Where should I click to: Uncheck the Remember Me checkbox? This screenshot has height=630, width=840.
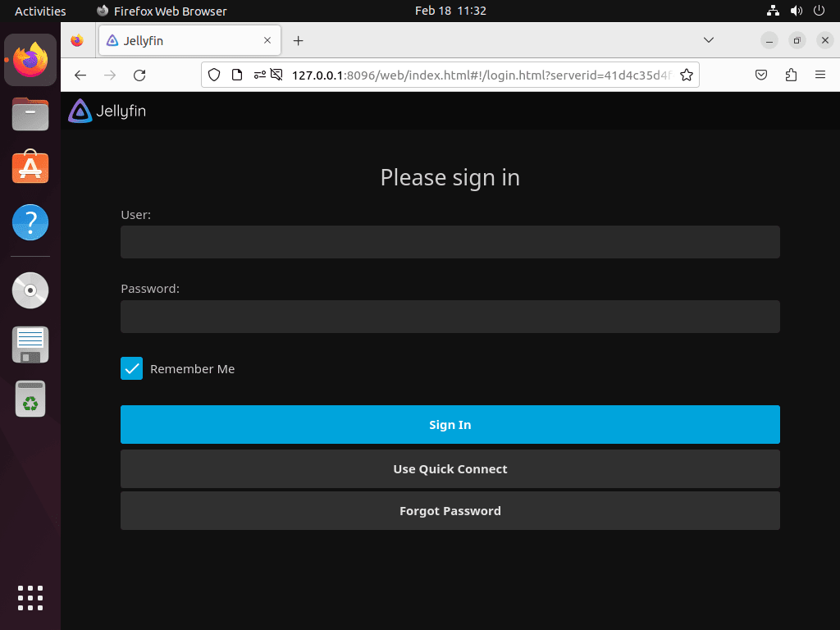131,368
